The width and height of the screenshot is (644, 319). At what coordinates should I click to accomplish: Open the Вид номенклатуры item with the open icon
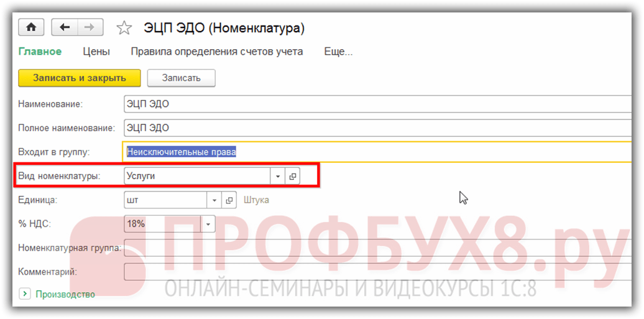tap(293, 177)
